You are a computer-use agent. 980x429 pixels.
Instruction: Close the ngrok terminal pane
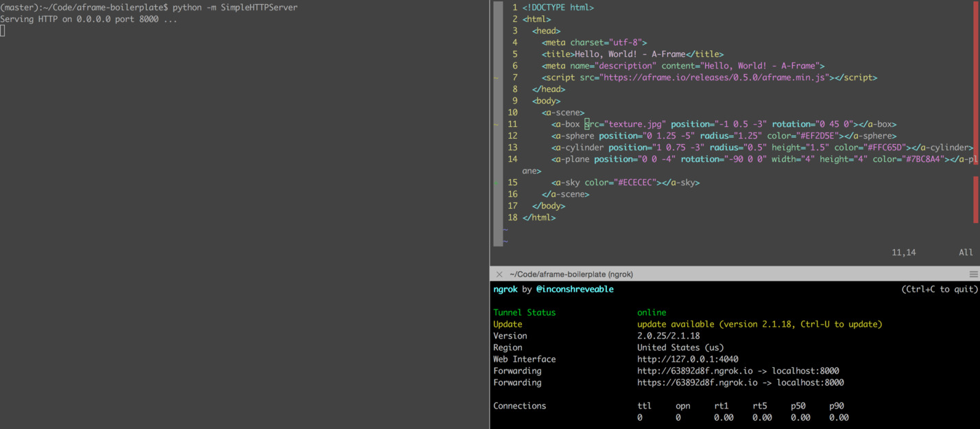click(x=499, y=274)
